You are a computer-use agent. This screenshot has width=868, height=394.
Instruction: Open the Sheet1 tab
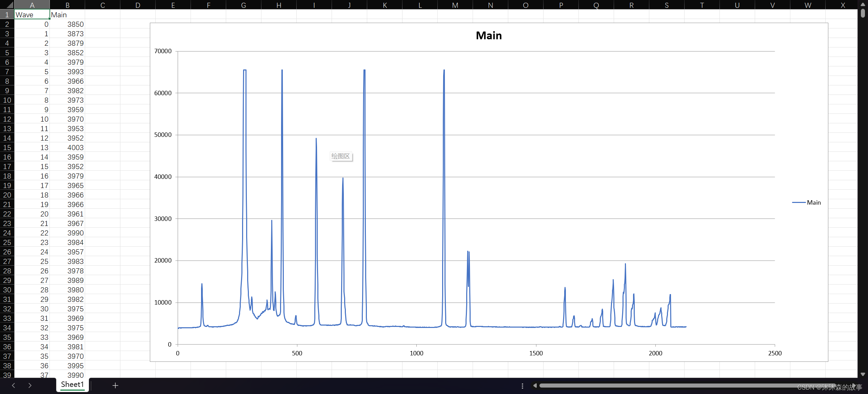(72, 385)
